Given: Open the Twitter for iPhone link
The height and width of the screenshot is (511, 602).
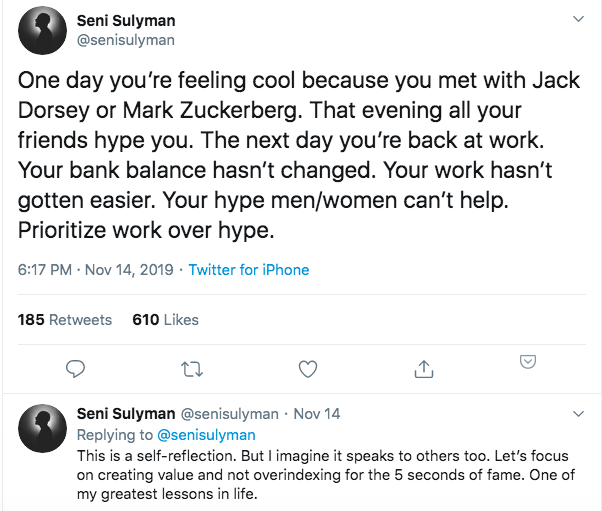Looking at the screenshot, I should click(249, 270).
